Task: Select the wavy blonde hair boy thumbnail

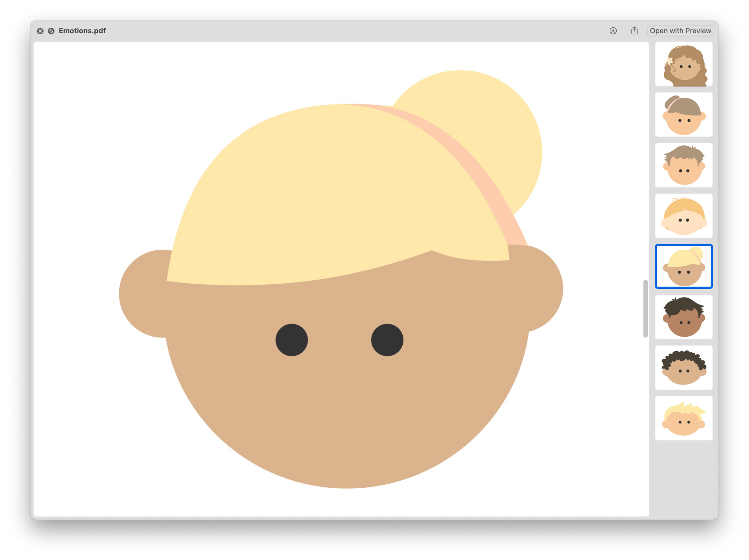Action: [683, 418]
